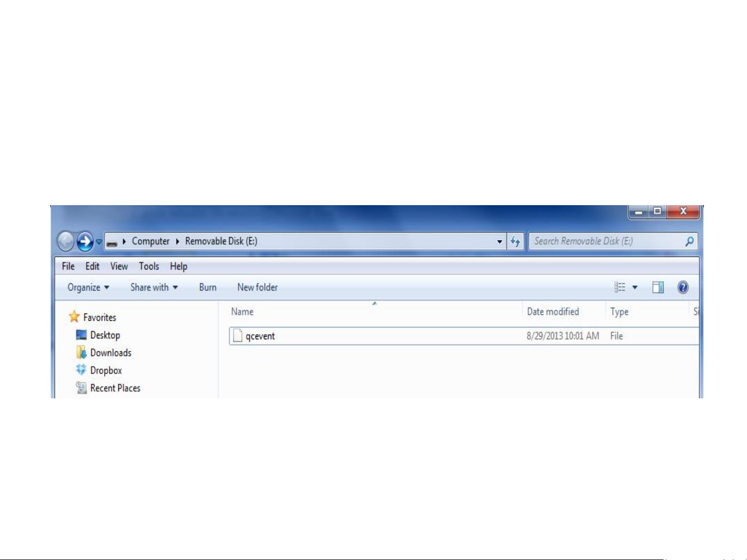Click the Favorites star icon
Image resolution: width=747 pixels, height=560 pixels.
74,317
